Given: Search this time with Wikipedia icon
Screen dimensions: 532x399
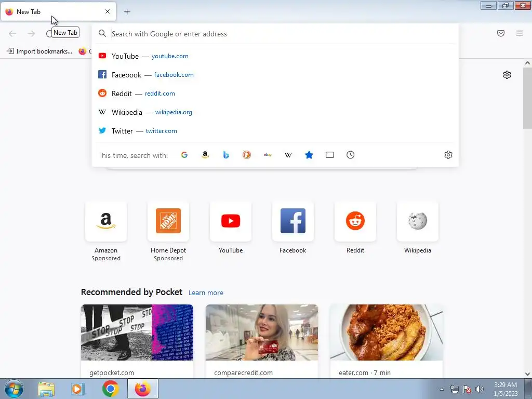Looking at the screenshot, I should pyautogui.click(x=288, y=155).
